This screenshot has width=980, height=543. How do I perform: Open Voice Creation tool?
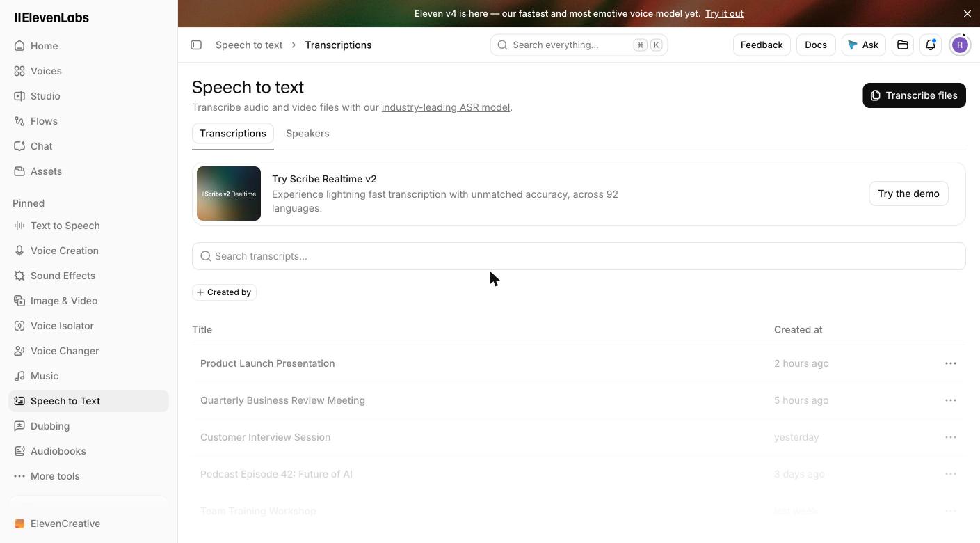(x=88, y=251)
